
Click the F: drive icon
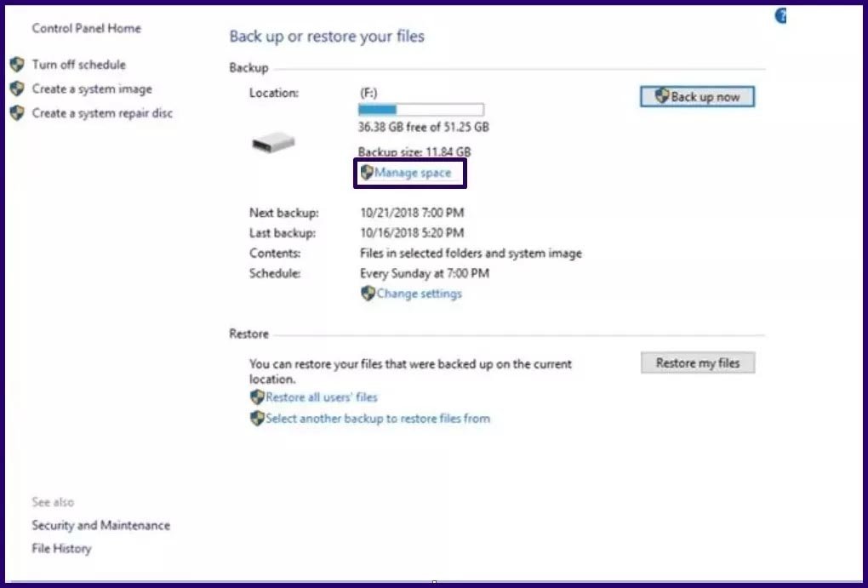273,143
